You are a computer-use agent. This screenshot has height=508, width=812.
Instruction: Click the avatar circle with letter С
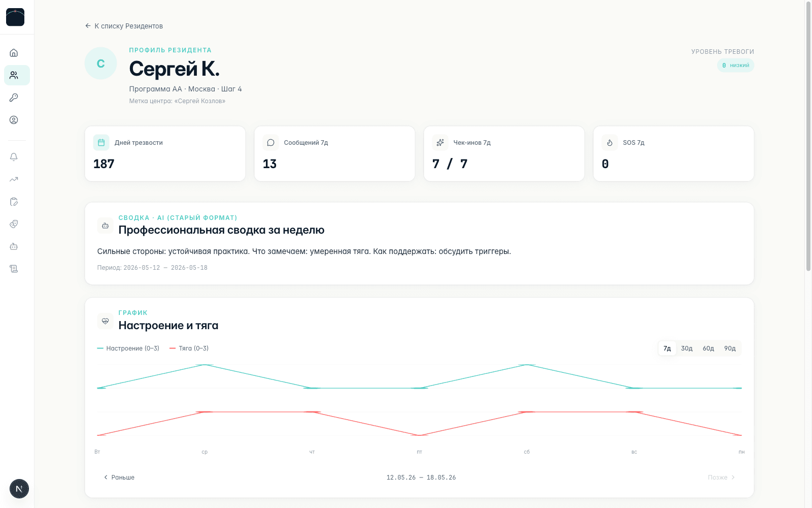[100, 63]
